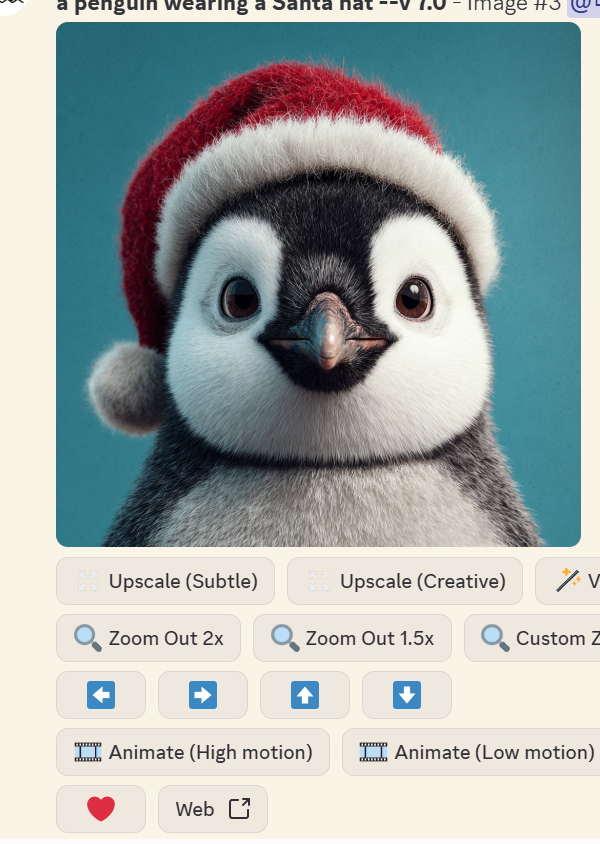Click Animate (High motion) button
Viewport: 600px width, 844px height.
[193, 752]
